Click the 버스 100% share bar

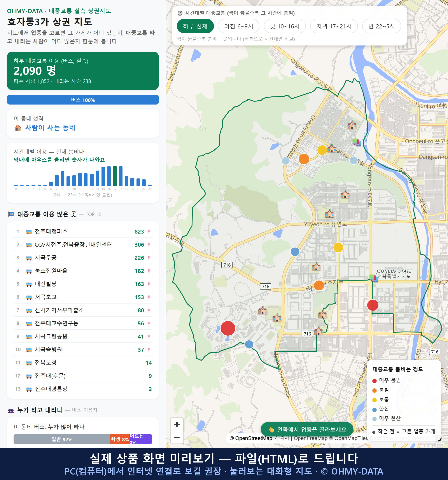(x=83, y=100)
